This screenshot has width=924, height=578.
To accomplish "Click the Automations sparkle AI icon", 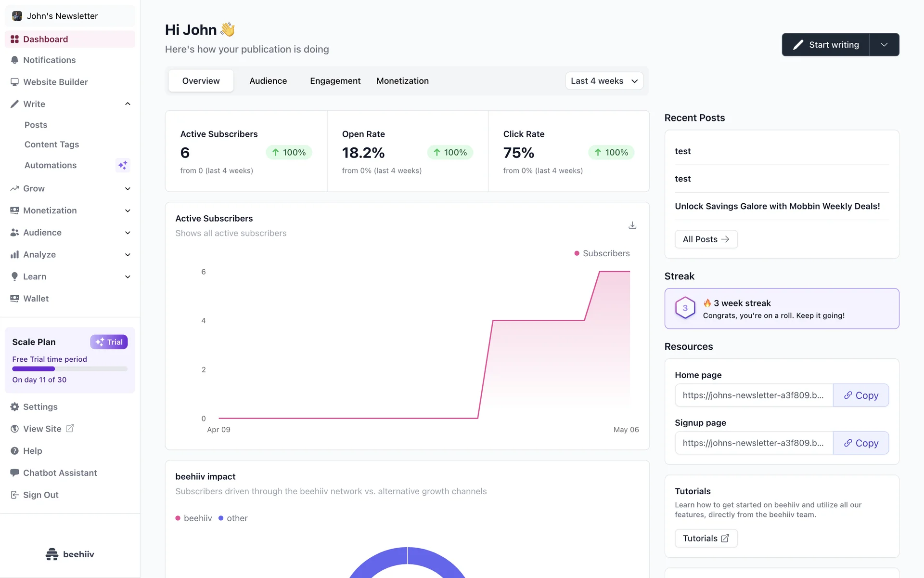I will click(x=123, y=165).
